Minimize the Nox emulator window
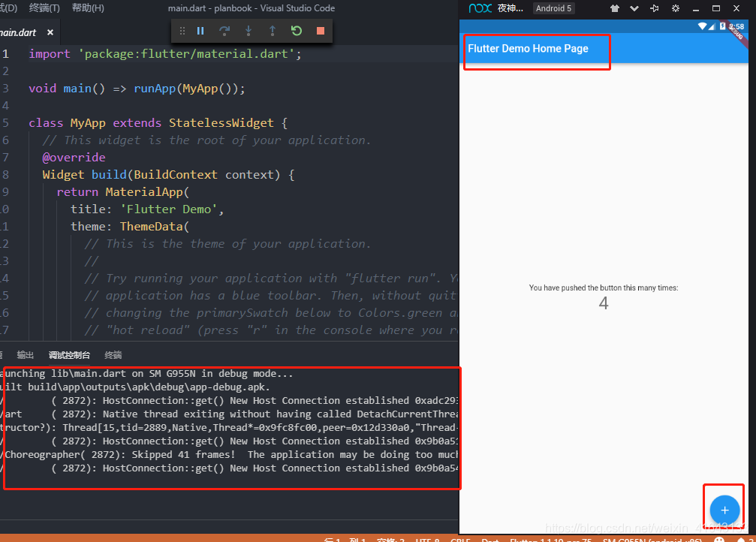The image size is (756, 542). 696,9
